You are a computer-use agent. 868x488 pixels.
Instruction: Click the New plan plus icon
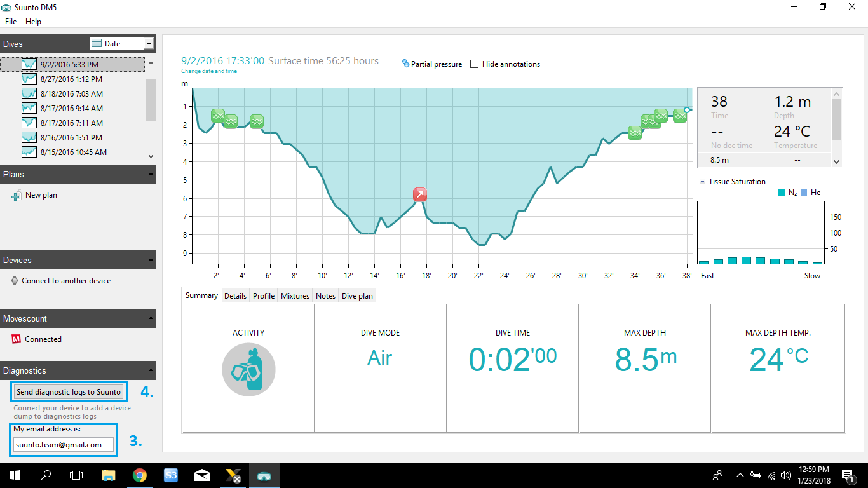pos(16,196)
